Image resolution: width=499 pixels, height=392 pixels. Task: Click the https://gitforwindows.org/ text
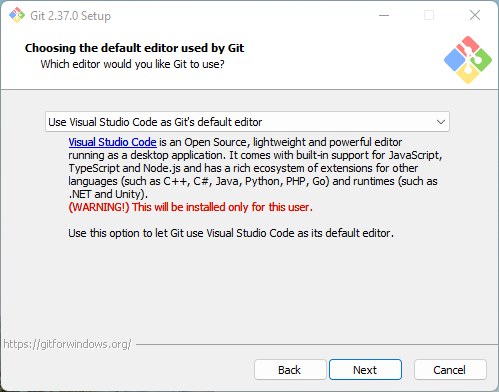(x=67, y=344)
